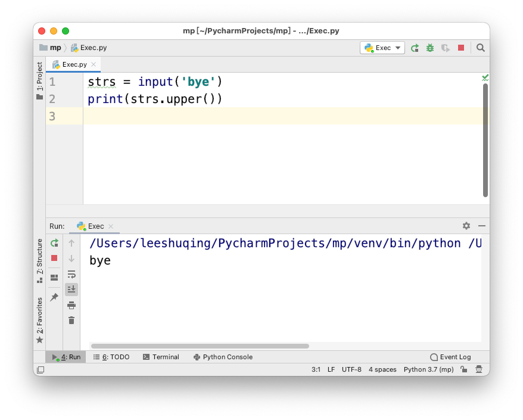
Task: Open the 2: Favorites tool window
Action: [40, 320]
